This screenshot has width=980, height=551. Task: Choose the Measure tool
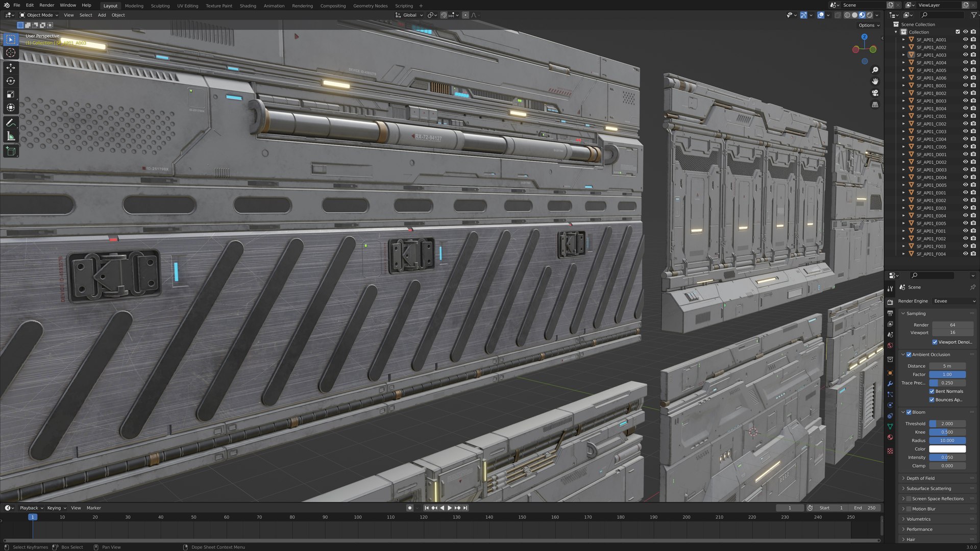(x=11, y=136)
